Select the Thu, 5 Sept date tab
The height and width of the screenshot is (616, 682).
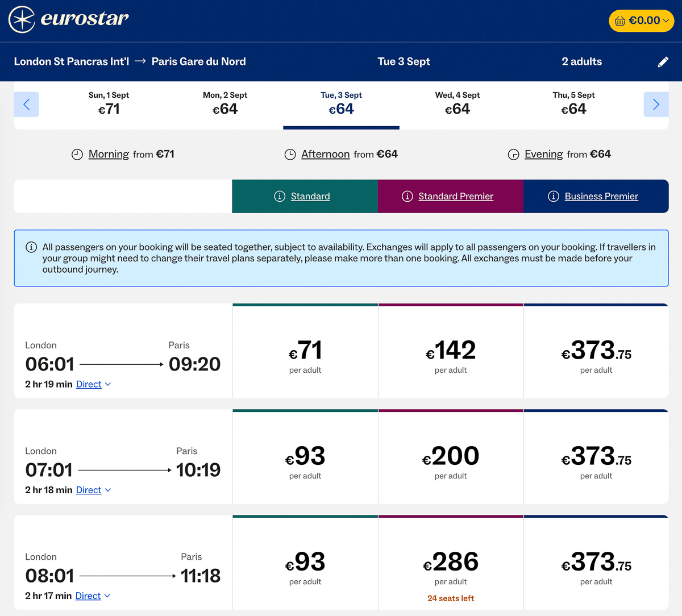point(573,105)
